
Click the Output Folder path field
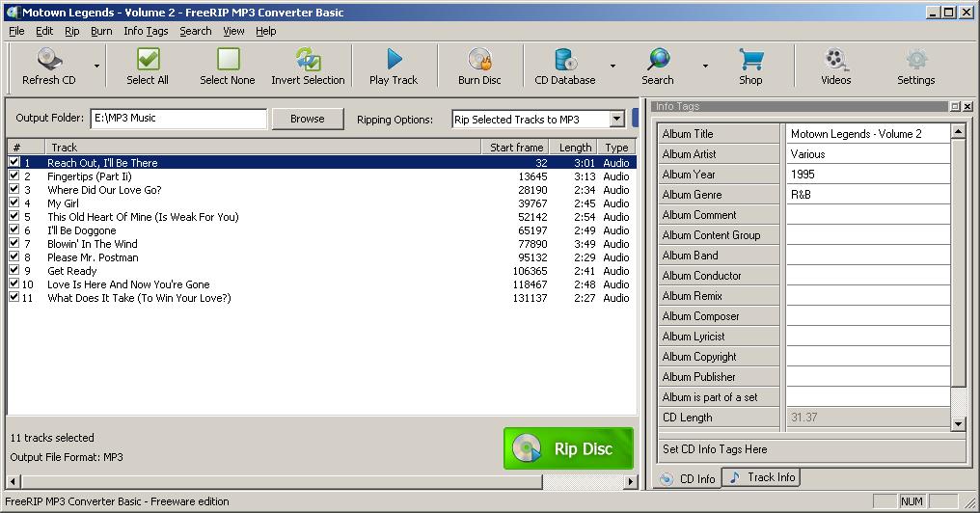(x=178, y=118)
